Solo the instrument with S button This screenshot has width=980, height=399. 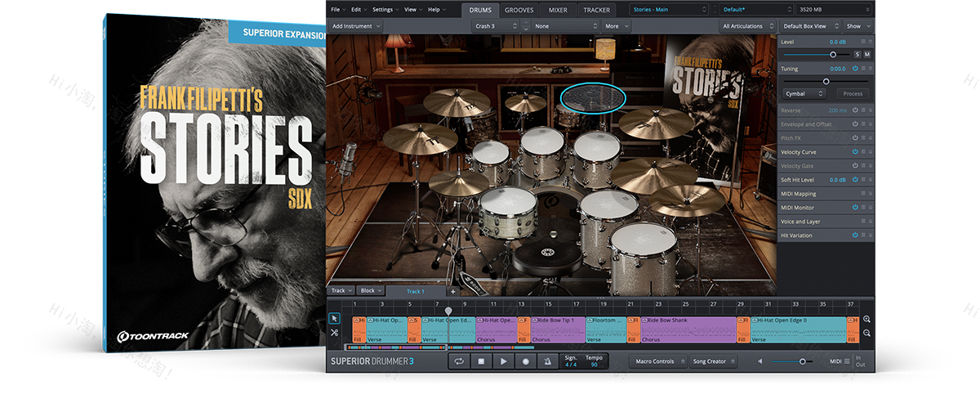pos(857,54)
